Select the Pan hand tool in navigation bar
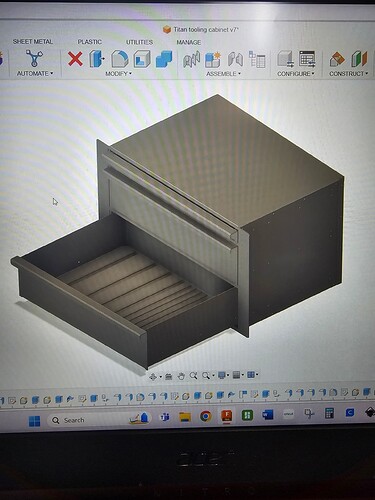Image resolution: width=375 pixels, height=500 pixels. tap(181, 376)
